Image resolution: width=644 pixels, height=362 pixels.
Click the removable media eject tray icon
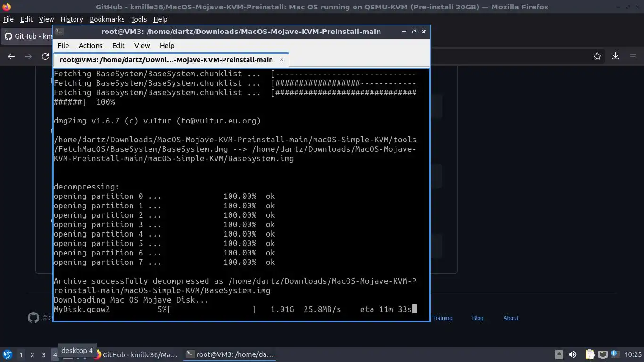[559, 354]
